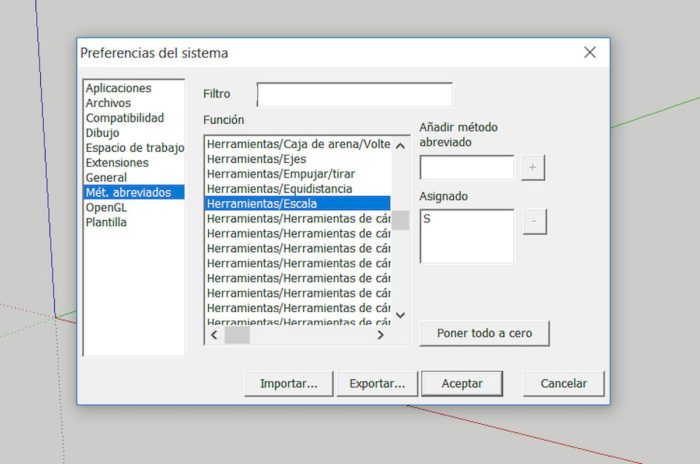Switch to the OpenGL settings

tap(106, 207)
